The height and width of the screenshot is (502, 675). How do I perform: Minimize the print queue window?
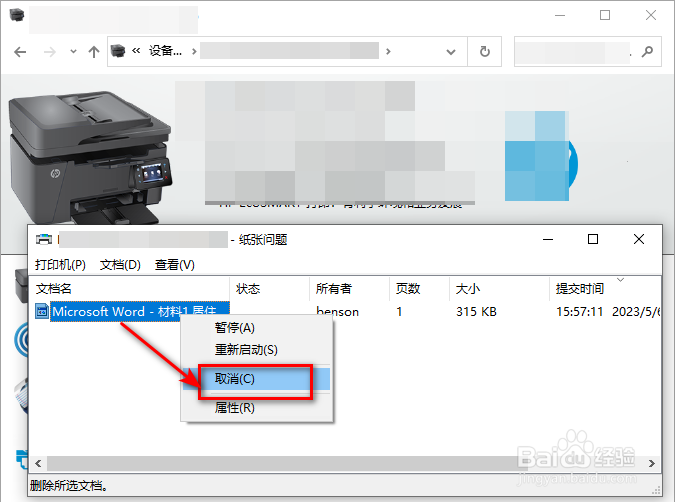coord(548,239)
